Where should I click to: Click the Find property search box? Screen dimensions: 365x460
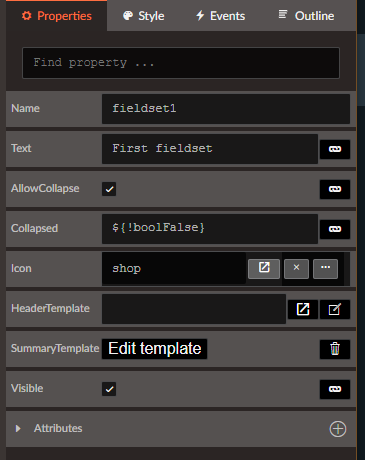click(x=181, y=63)
